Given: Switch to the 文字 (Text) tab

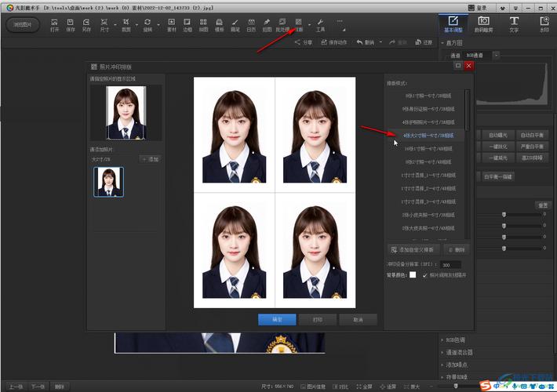Looking at the screenshot, I should pyautogui.click(x=513, y=24).
